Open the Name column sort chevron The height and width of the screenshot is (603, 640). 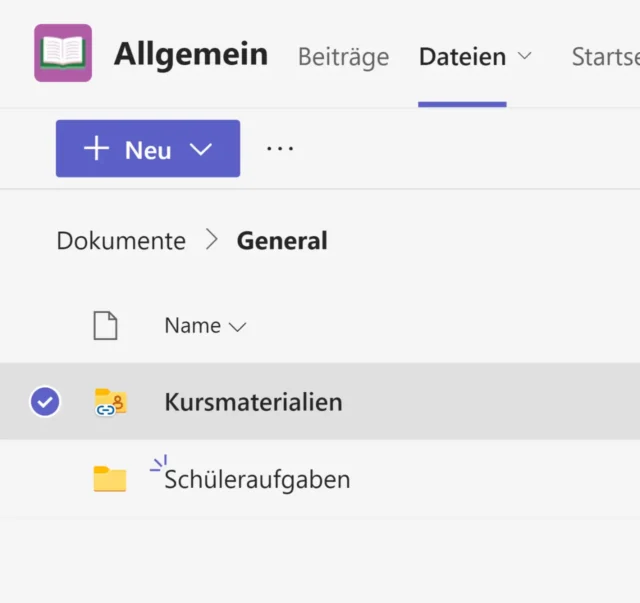[238, 327]
